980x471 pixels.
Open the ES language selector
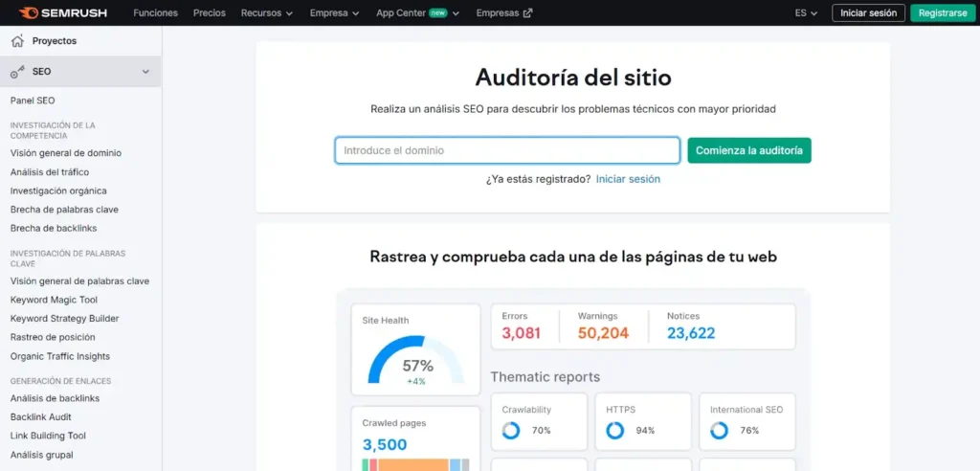point(806,12)
